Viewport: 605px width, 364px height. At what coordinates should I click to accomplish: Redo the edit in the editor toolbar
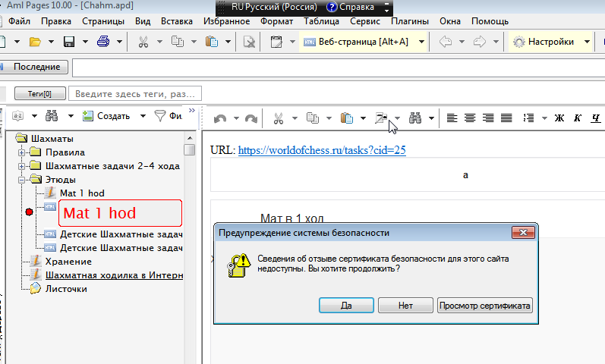coord(251,118)
